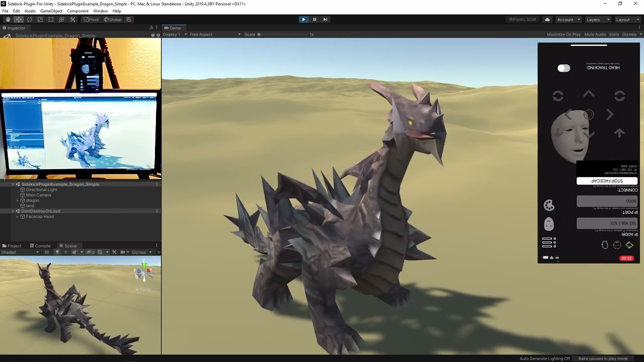Screen dimensions: 644x362
Task: Open the Inspector settings gear
Action: click(158, 35)
